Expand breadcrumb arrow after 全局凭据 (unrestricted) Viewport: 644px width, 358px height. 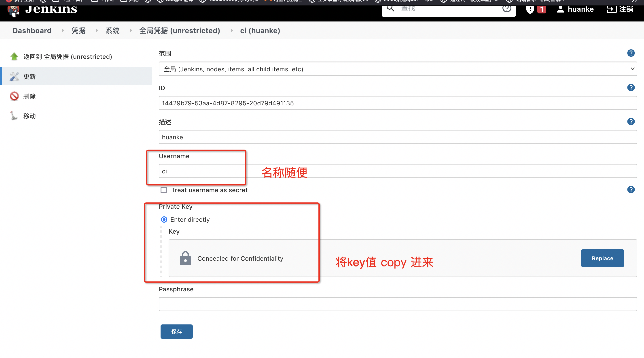(x=232, y=30)
